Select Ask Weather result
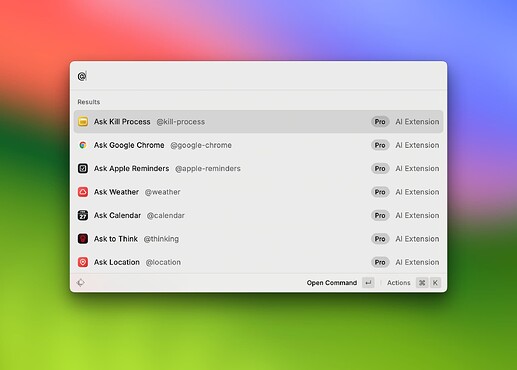Viewport: 517px width, 370px height. click(x=258, y=192)
